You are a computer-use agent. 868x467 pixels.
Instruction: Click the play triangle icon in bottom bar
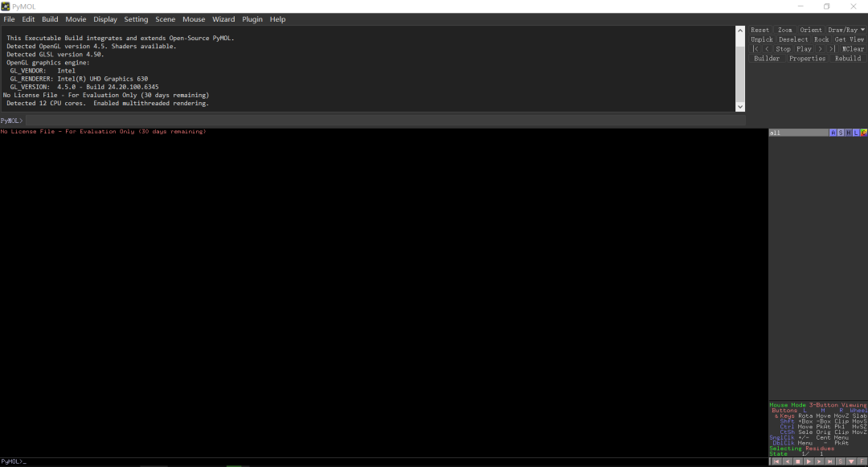[809, 461]
